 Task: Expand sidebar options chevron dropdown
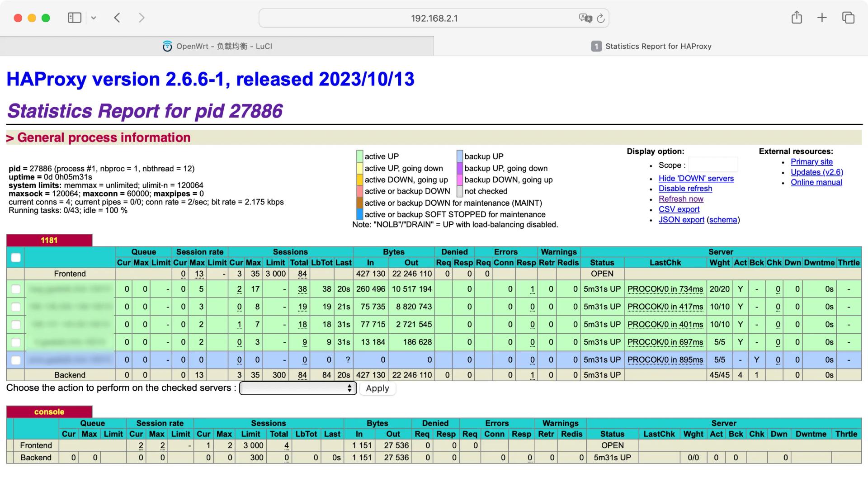94,18
